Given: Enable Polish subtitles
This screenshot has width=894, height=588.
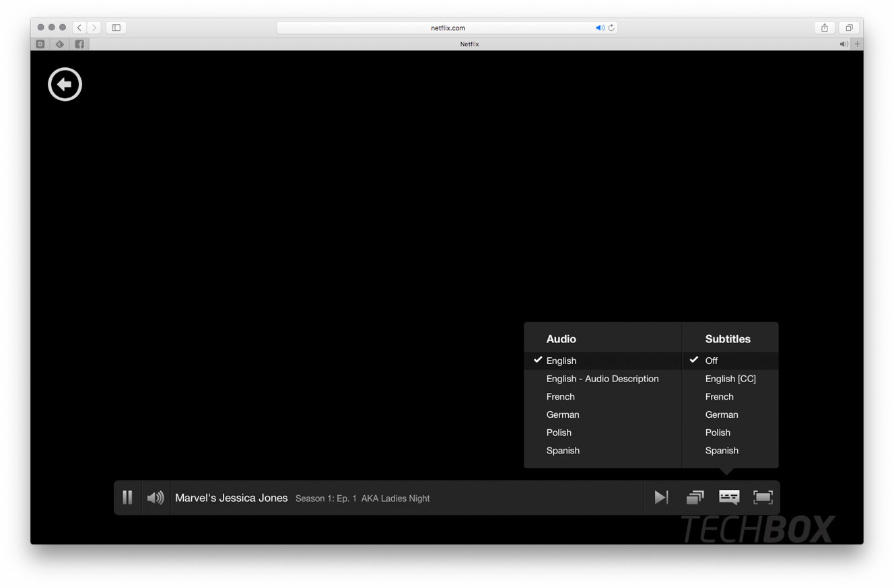Looking at the screenshot, I should click(x=730, y=433).
